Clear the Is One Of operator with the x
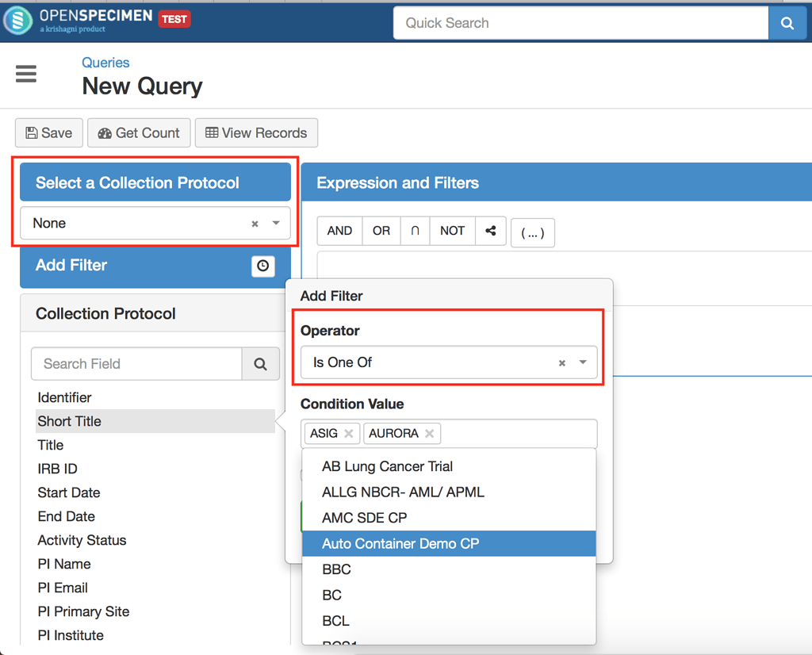 coord(561,362)
